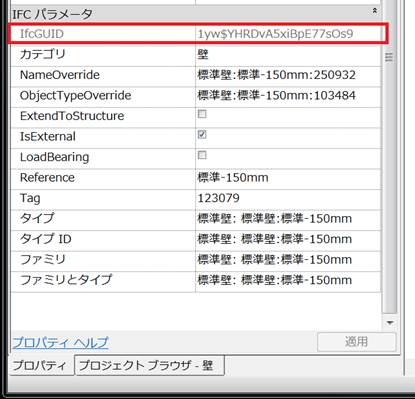Click the NameOverride parameter label
Screen dimensions: 415x399
(x=60, y=75)
